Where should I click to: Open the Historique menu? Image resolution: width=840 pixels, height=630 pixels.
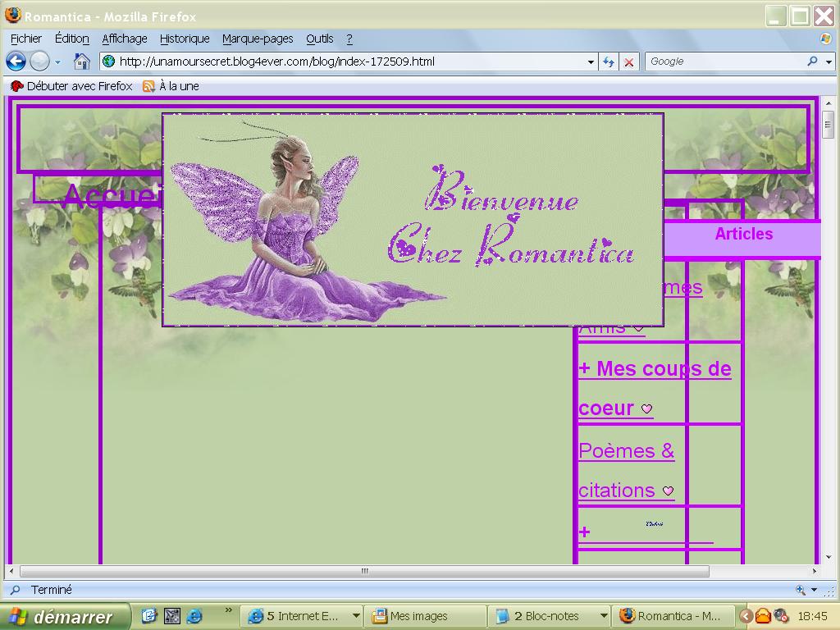185,39
